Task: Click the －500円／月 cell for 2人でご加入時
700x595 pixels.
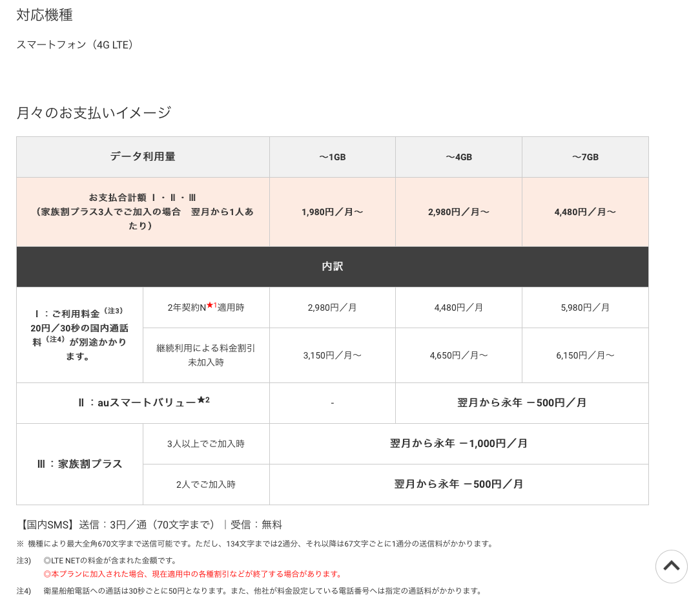Action: (x=459, y=485)
